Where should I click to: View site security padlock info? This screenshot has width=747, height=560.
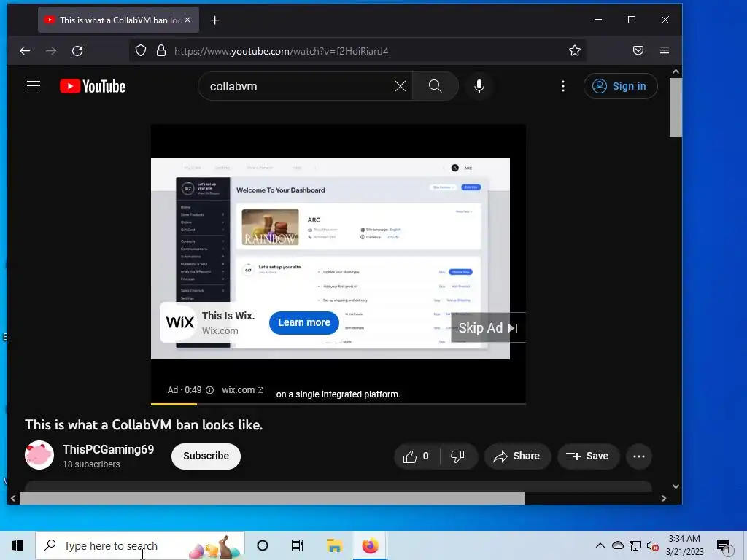(x=161, y=50)
